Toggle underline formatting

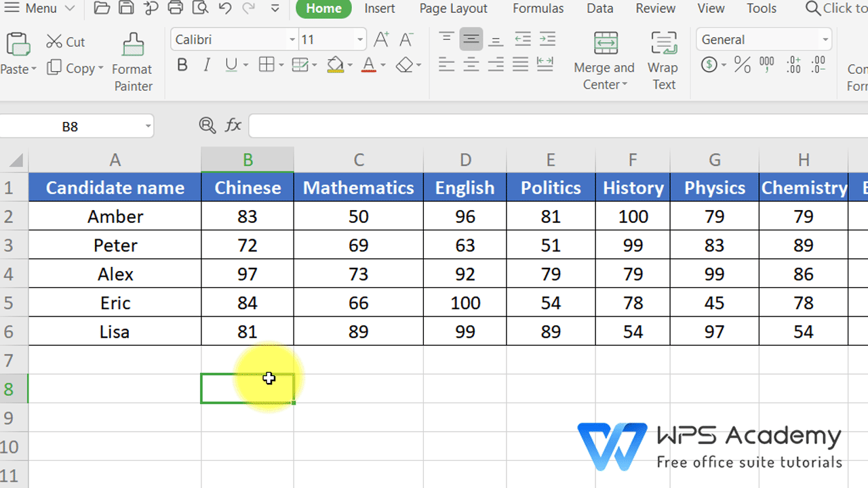click(231, 65)
